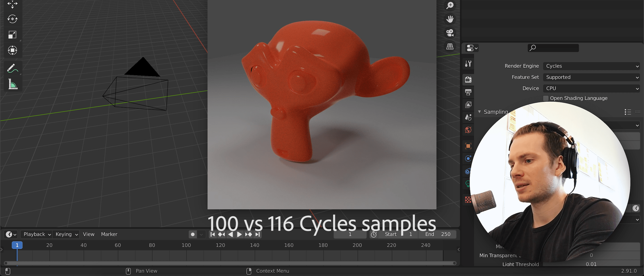Select the Measure tool
Screen dimensions: 644x276
[12, 84]
